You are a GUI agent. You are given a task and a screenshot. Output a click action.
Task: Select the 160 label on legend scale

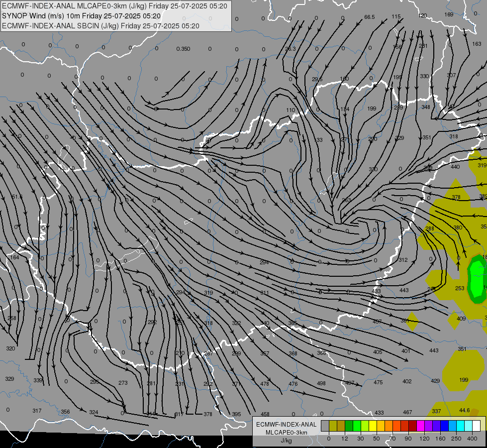pyautogui.click(x=440, y=439)
